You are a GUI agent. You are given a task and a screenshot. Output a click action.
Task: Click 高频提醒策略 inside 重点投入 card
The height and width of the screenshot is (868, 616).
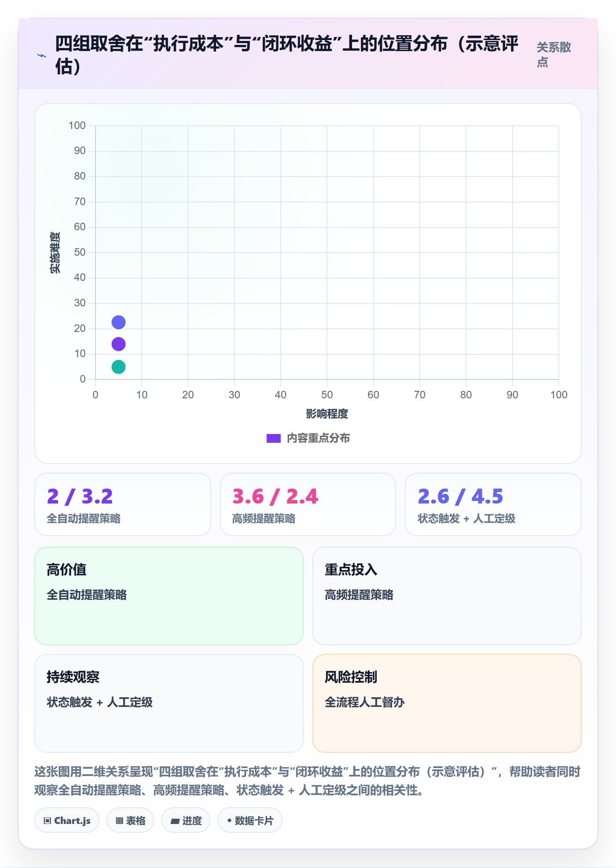(359, 595)
